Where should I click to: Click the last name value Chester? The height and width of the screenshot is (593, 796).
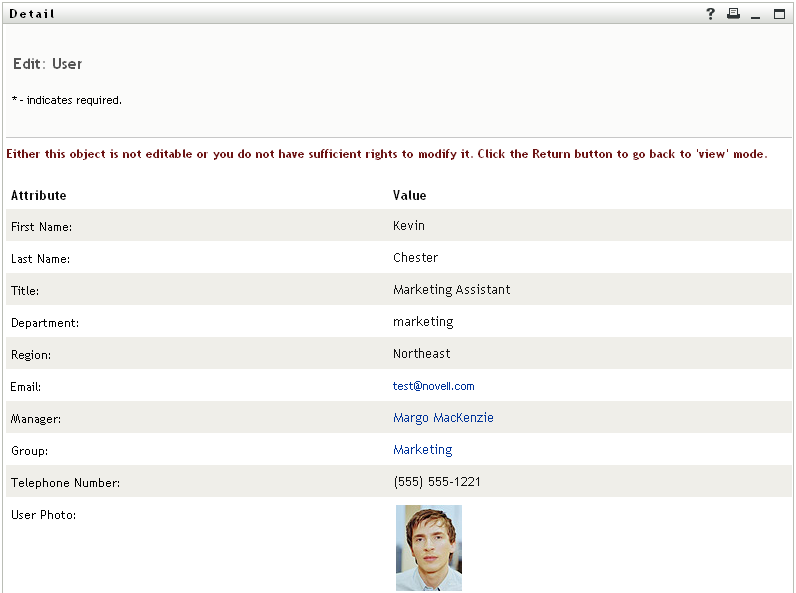415,258
